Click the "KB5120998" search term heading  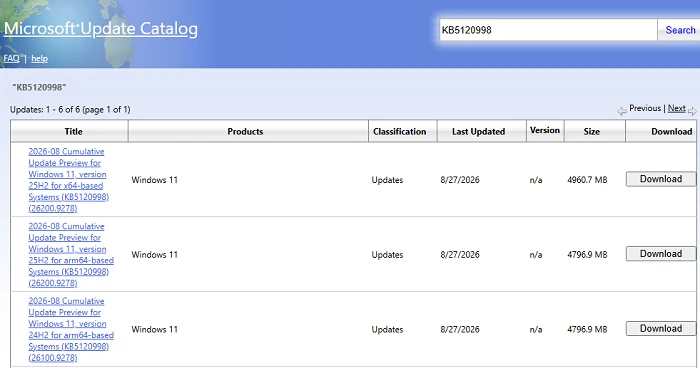[39, 87]
